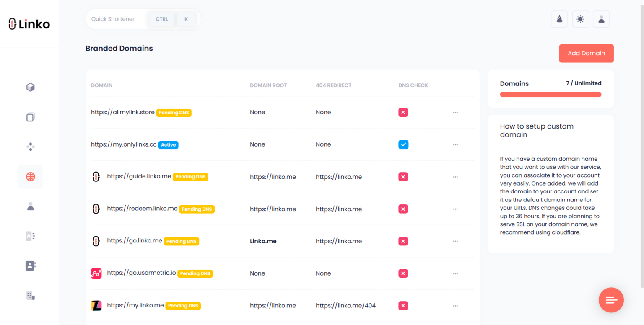Open the cube icon in sidebar
The image size is (644, 325).
[x=31, y=87]
